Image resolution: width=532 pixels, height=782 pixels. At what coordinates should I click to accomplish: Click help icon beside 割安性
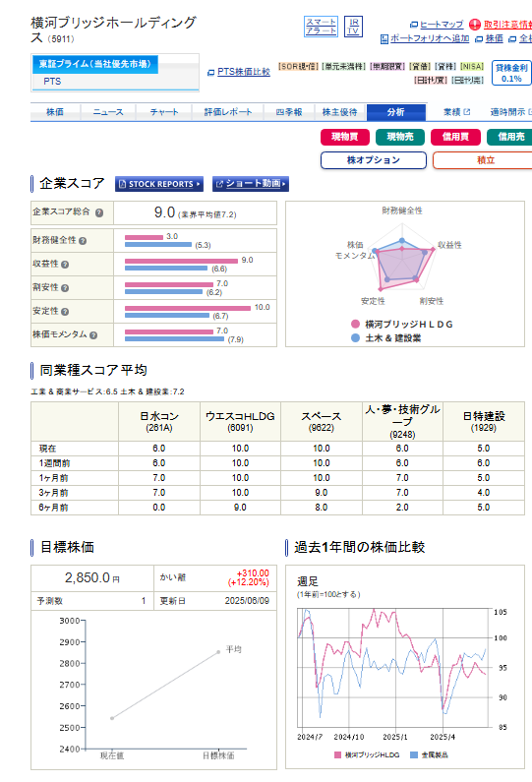[65, 288]
